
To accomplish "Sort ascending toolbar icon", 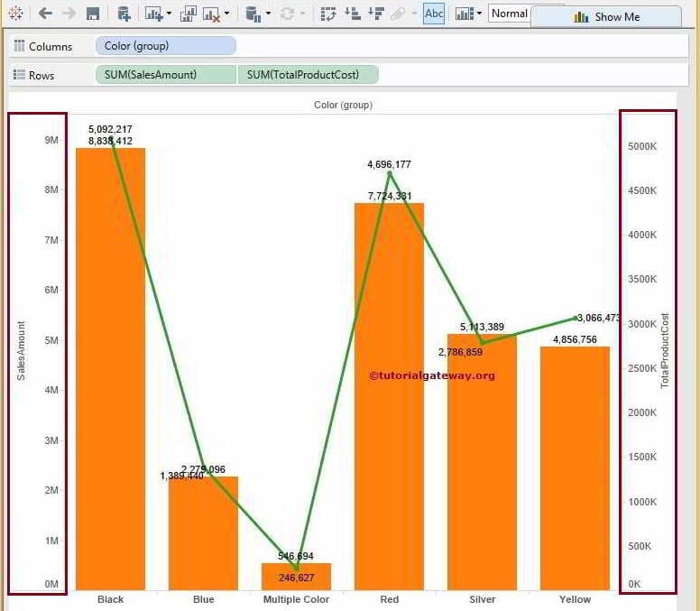I will click(x=353, y=14).
